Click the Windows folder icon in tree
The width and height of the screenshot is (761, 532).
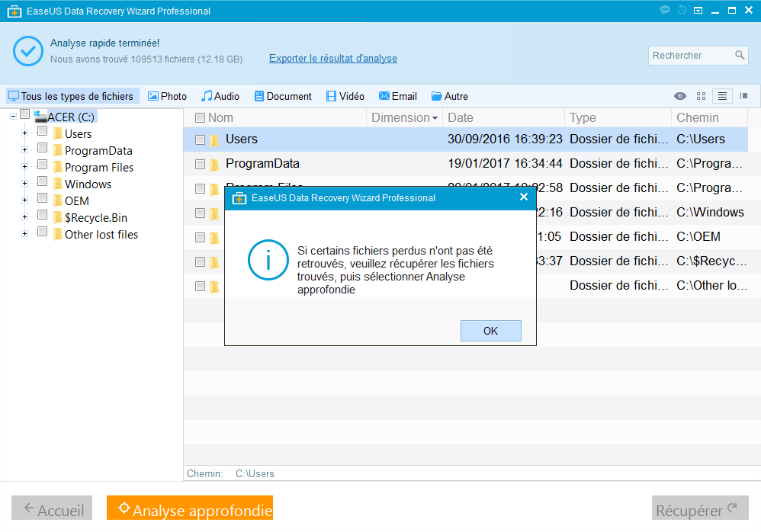[x=58, y=184]
